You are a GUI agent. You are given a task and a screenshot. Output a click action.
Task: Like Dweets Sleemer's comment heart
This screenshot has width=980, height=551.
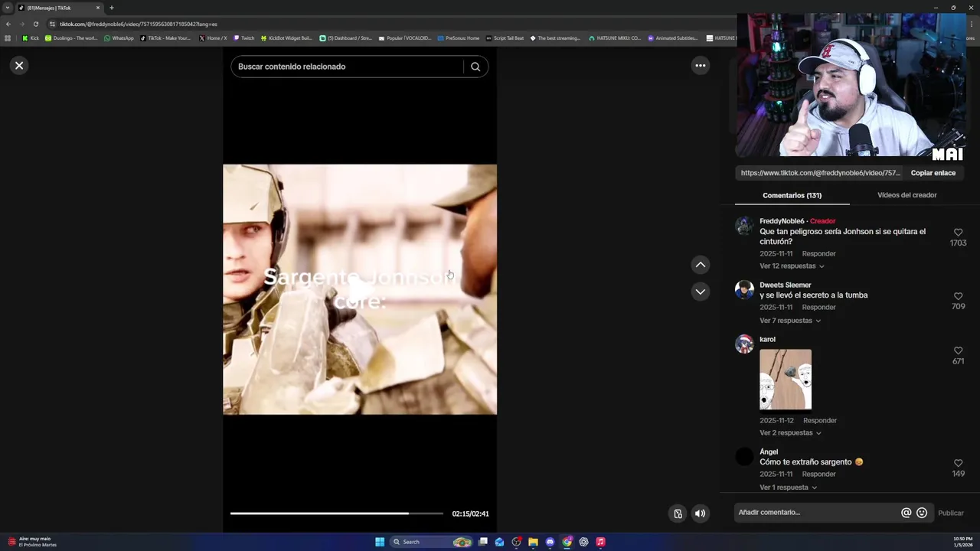958,296
